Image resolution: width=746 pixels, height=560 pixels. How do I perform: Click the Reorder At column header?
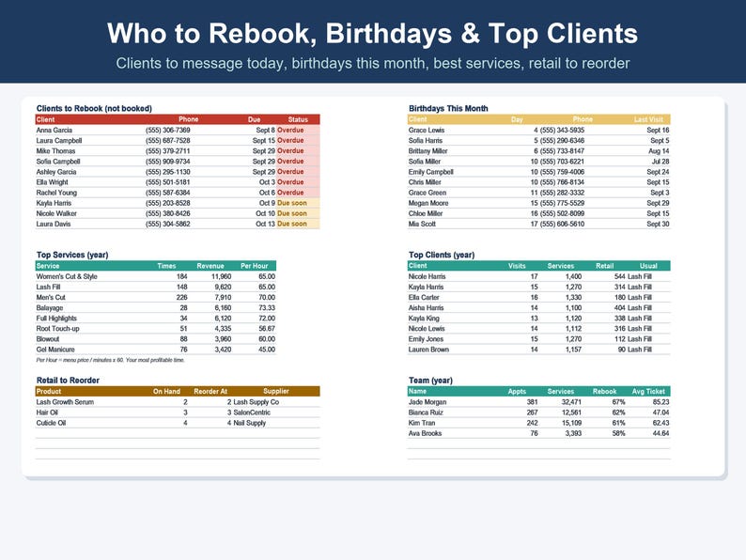[x=210, y=392]
